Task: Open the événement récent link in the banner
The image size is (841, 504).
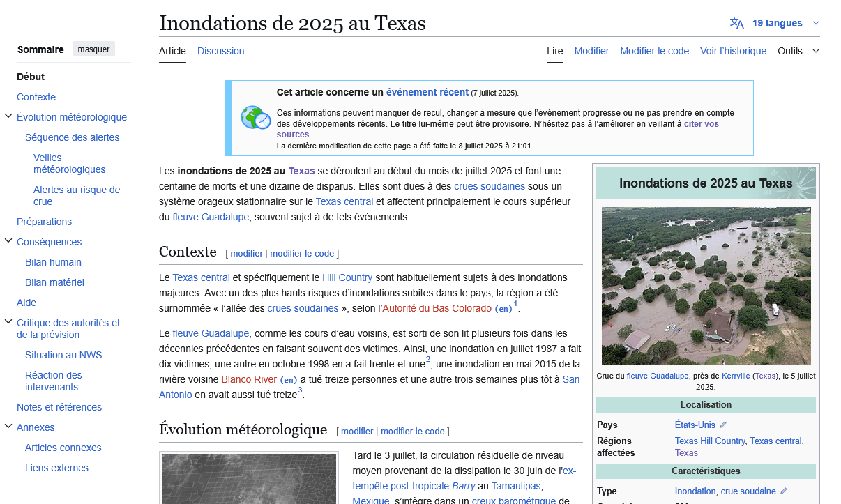Action: [427, 92]
